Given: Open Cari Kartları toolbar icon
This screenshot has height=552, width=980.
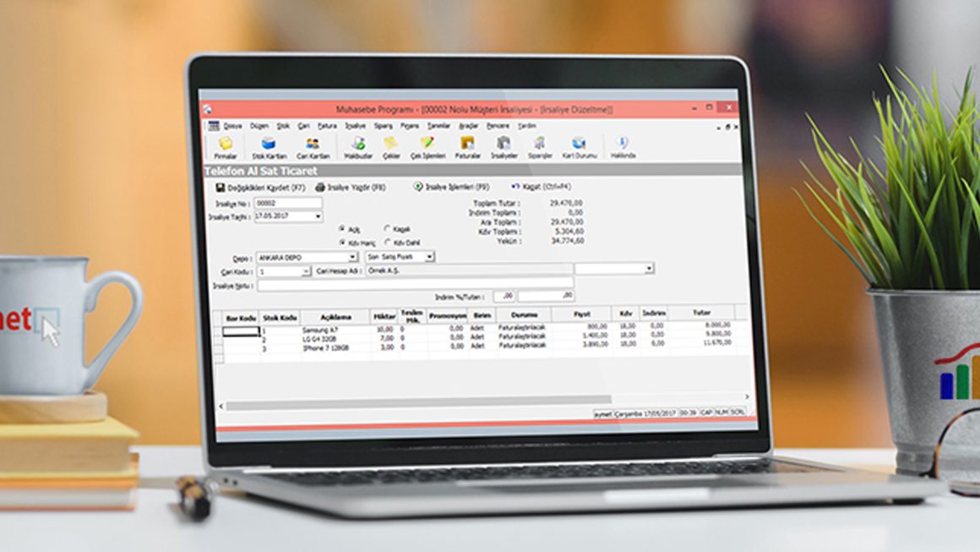Looking at the screenshot, I should (313, 145).
